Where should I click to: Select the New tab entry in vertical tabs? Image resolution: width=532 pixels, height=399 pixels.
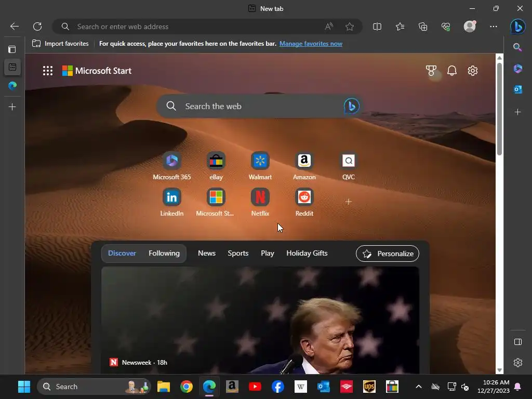tap(12, 67)
